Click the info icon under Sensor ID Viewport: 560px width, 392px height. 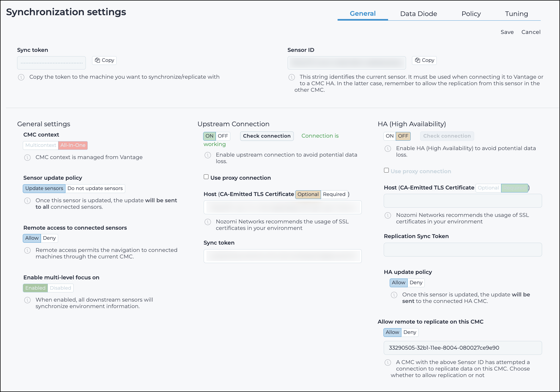click(x=292, y=77)
